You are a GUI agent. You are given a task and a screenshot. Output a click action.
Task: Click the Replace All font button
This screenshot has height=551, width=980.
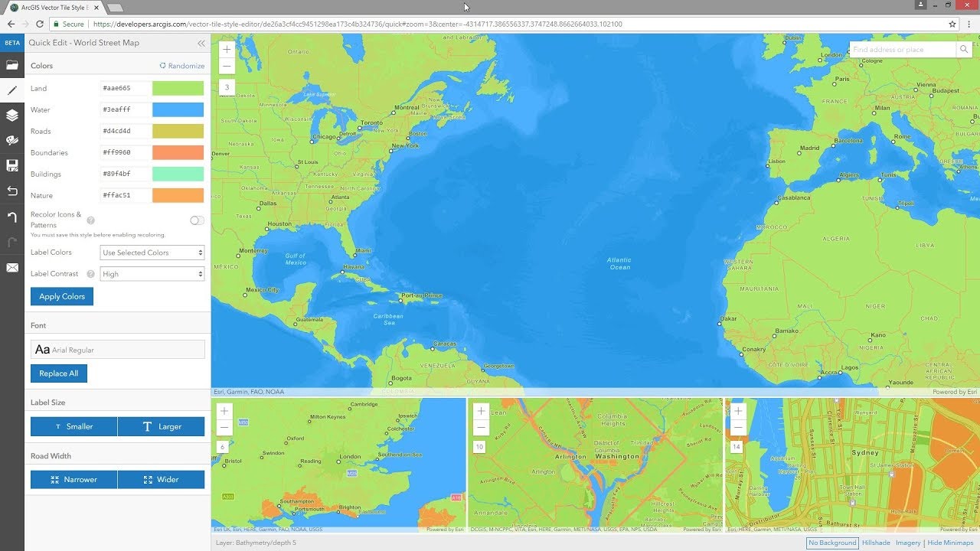tap(59, 373)
